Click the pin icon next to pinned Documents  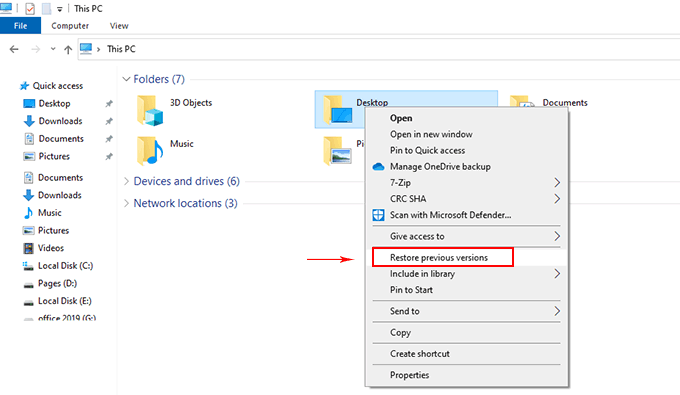(109, 139)
